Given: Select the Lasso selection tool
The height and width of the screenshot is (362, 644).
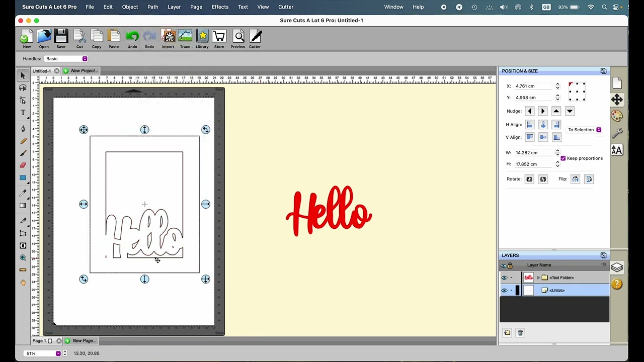Looking at the screenshot, I should coord(23,88).
